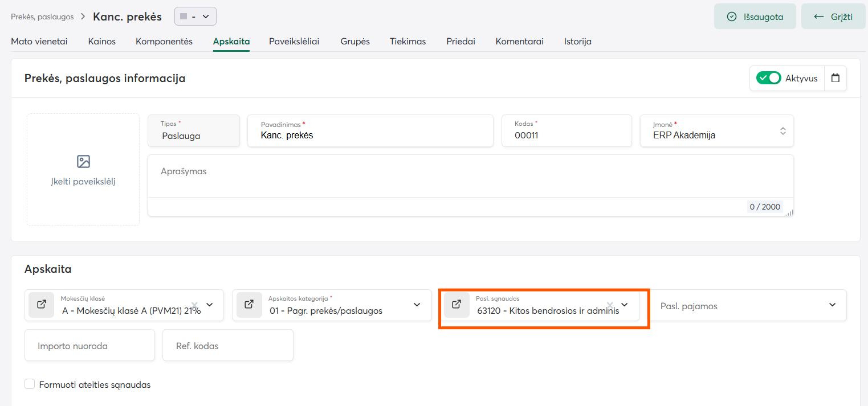Open linked record for Apskaitos kategorija
868x406 pixels.
249,305
